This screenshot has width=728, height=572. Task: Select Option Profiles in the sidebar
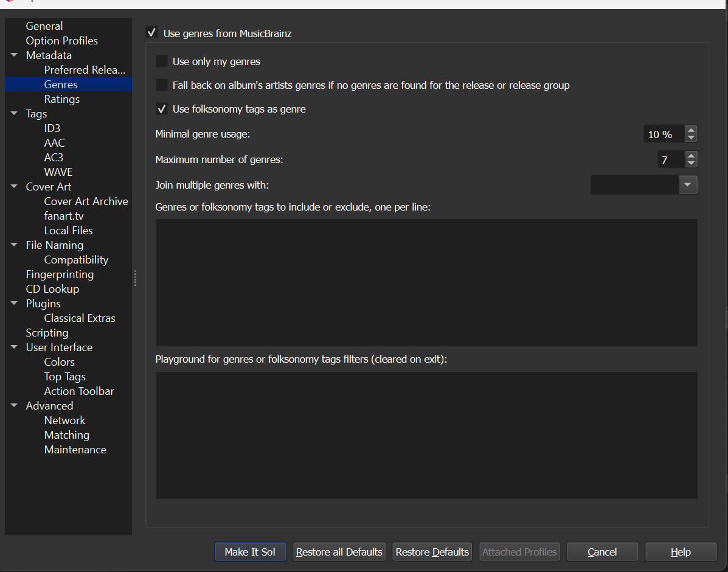pos(61,41)
